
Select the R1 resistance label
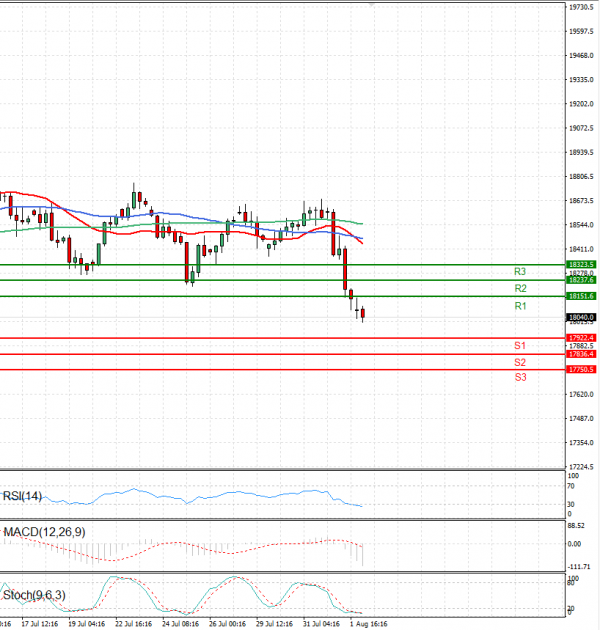[520, 306]
